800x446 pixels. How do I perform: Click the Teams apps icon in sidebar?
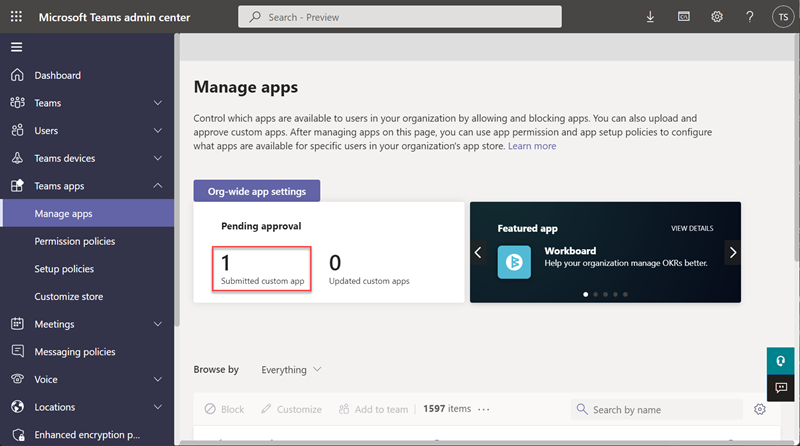tap(17, 185)
